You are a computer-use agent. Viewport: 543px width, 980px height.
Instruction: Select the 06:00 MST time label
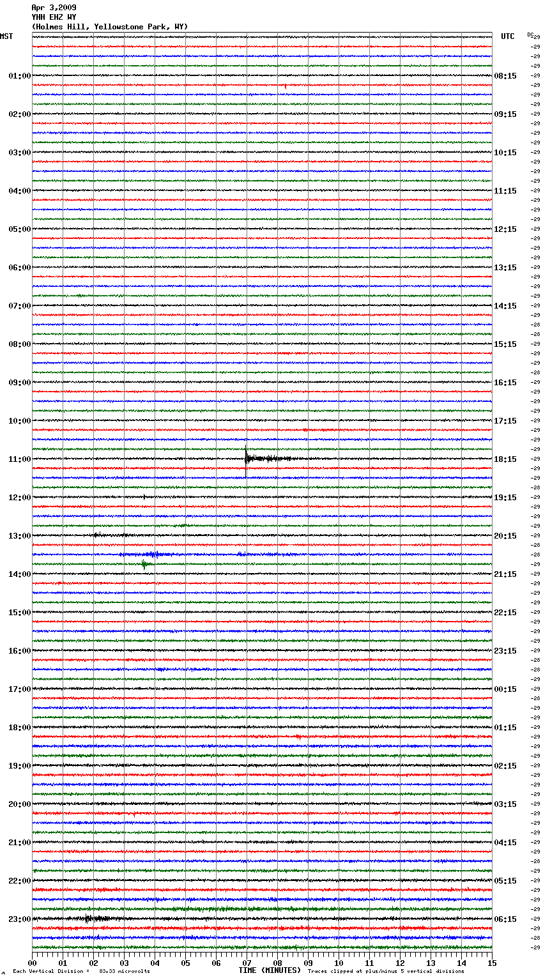pyautogui.click(x=20, y=268)
